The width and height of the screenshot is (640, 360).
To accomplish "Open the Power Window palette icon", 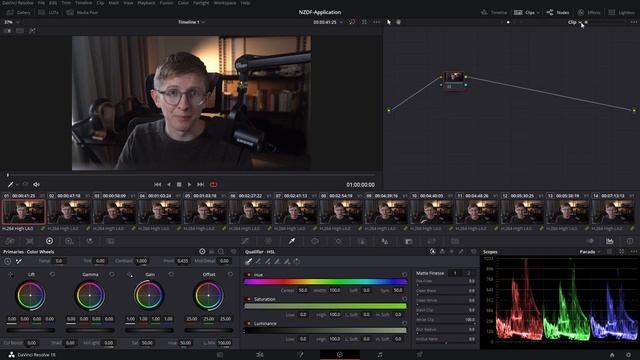I will click(x=315, y=241).
